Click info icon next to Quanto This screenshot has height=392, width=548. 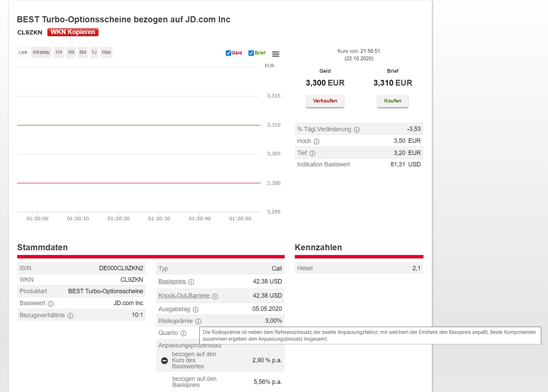click(x=183, y=333)
